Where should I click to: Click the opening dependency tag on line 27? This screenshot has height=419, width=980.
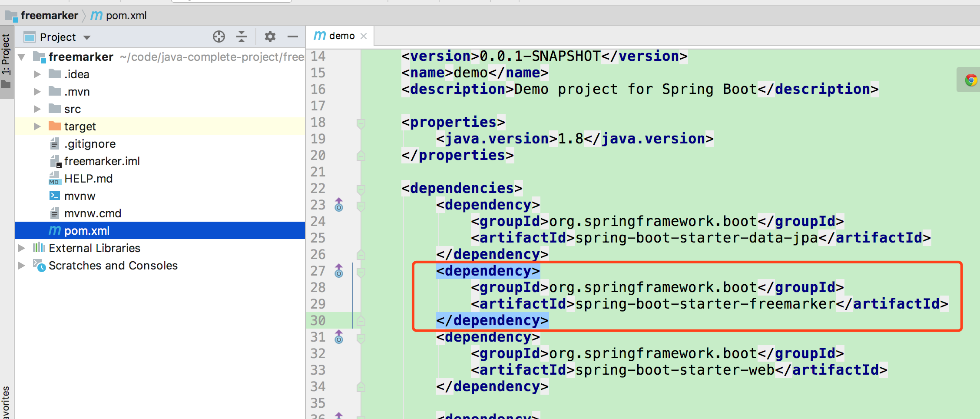pos(488,271)
